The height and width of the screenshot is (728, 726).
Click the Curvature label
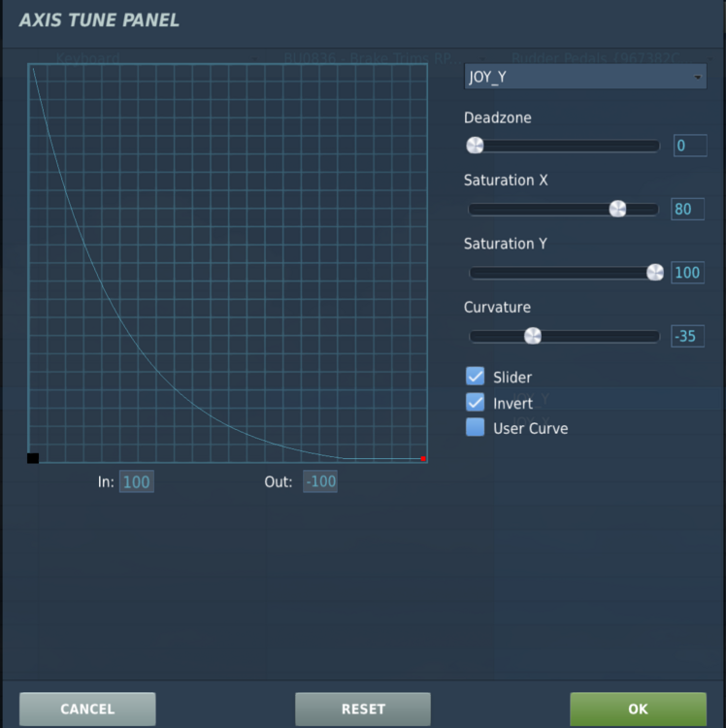pos(497,308)
